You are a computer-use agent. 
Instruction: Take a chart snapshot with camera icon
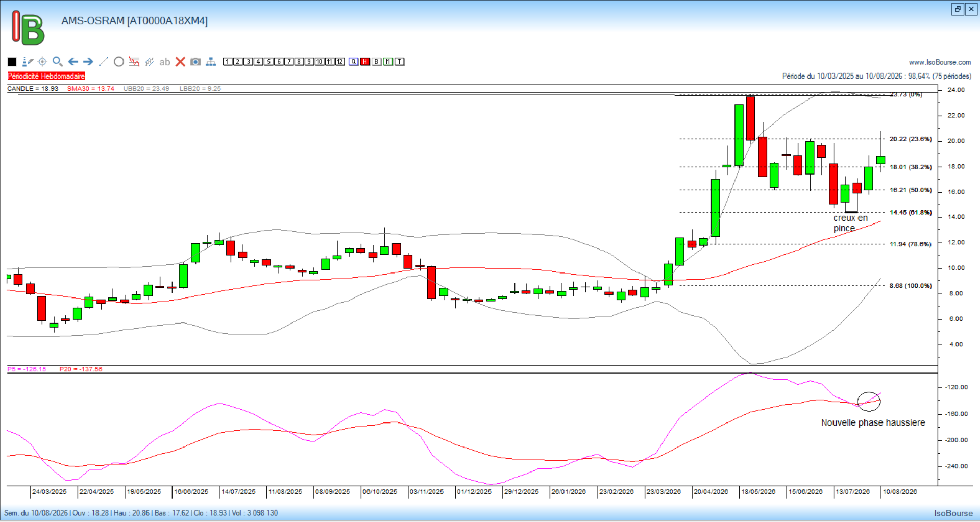click(x=195, y=62)
